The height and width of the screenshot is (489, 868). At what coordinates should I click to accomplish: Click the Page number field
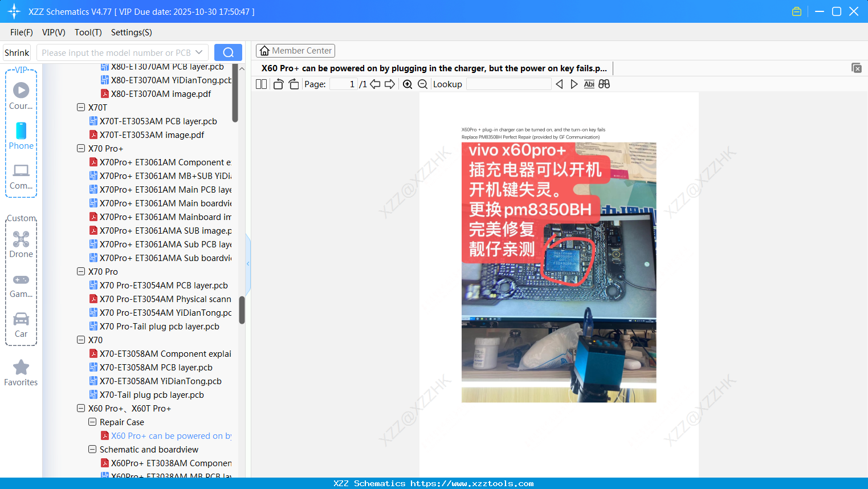pos(344,84)
